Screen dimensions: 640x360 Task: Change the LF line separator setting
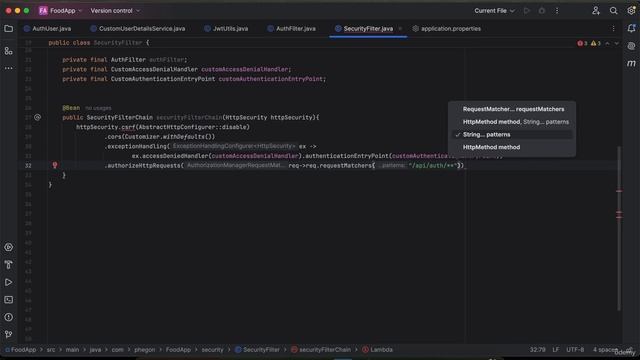(x=556, y=350)
